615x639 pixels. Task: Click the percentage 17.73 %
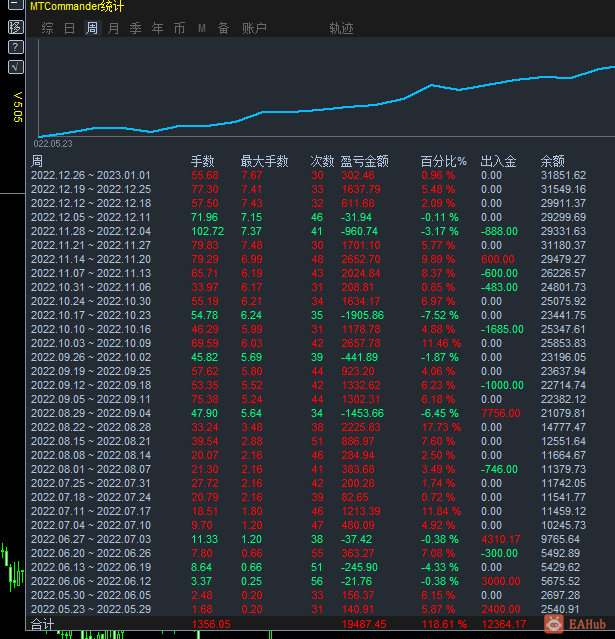(441, 427)
